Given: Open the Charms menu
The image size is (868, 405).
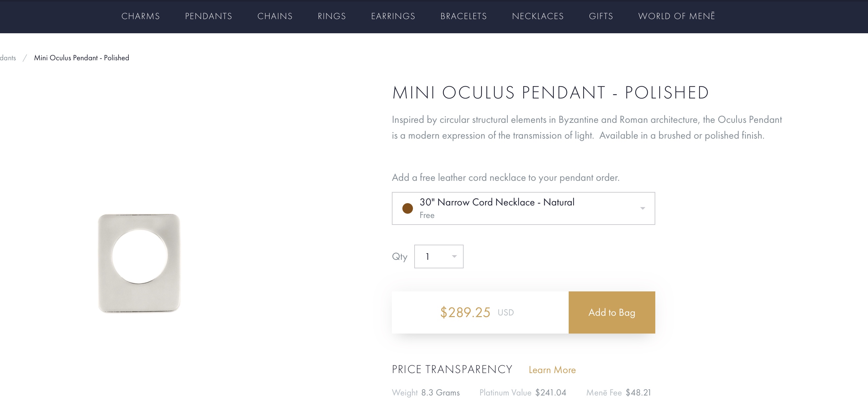Looking at the screenshot, I should [141, 16].
